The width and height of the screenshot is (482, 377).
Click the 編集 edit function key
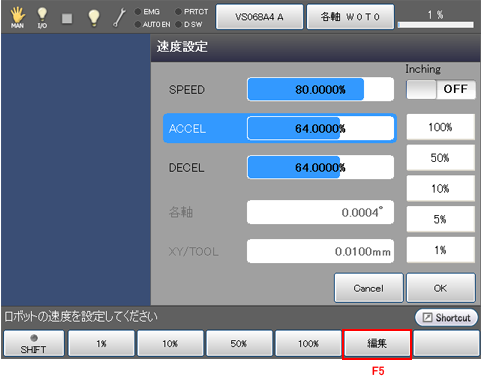click(377, 343)
